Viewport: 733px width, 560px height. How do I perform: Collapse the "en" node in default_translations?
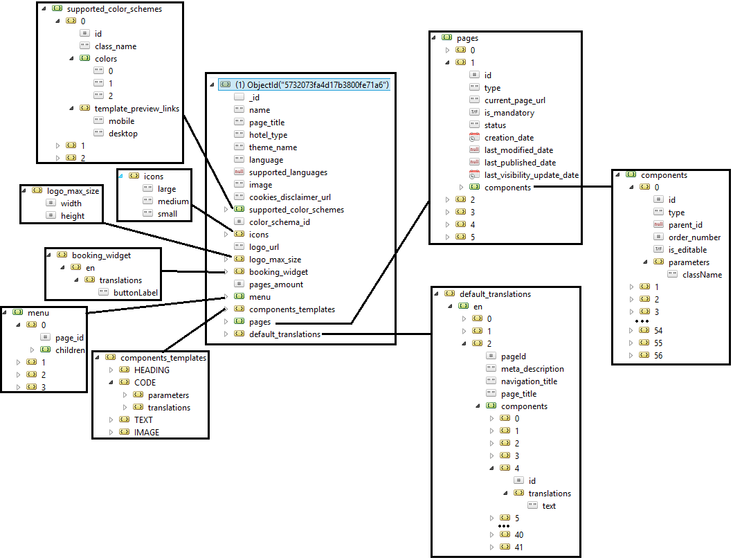pyautogui.click(x=451, y=307)
